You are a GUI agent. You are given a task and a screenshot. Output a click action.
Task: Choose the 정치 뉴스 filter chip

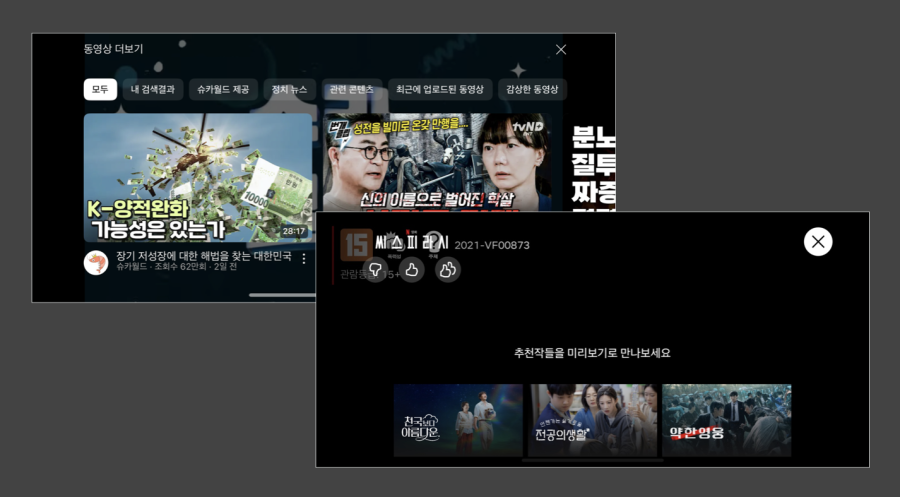coord(291,89)
